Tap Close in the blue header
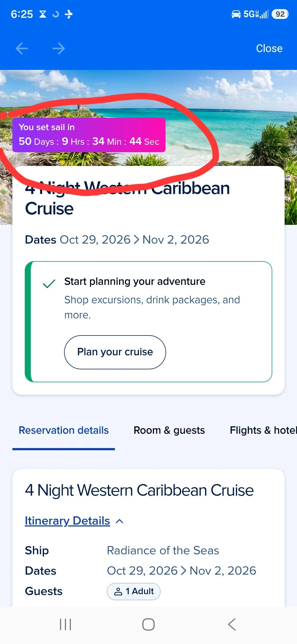This screenshot has width=297, height=644. coord(269,48)
